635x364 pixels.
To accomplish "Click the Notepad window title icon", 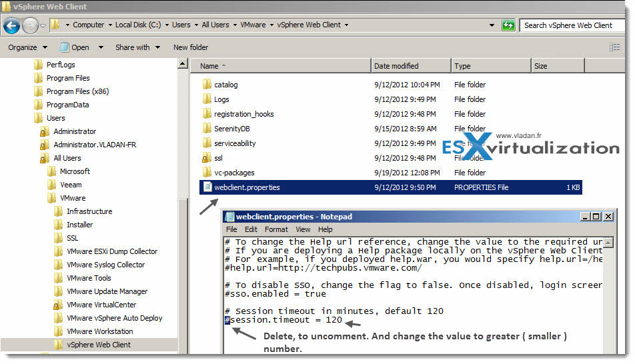I will [229, 217].
